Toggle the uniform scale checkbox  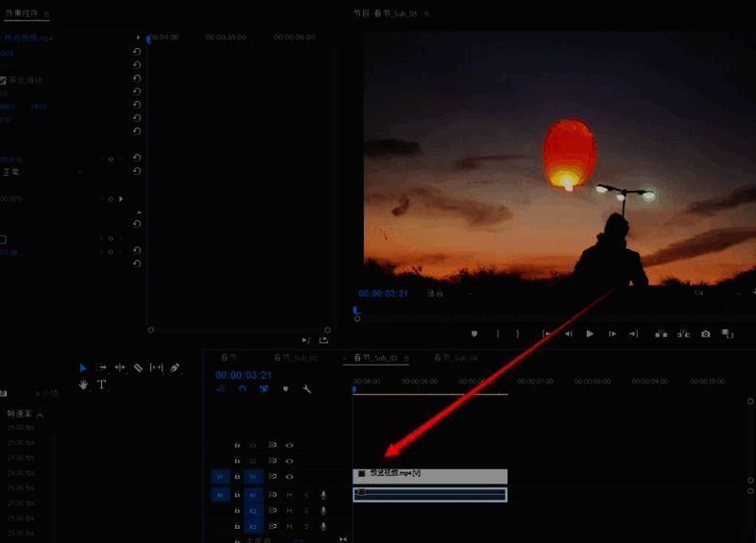coord(4,80)
